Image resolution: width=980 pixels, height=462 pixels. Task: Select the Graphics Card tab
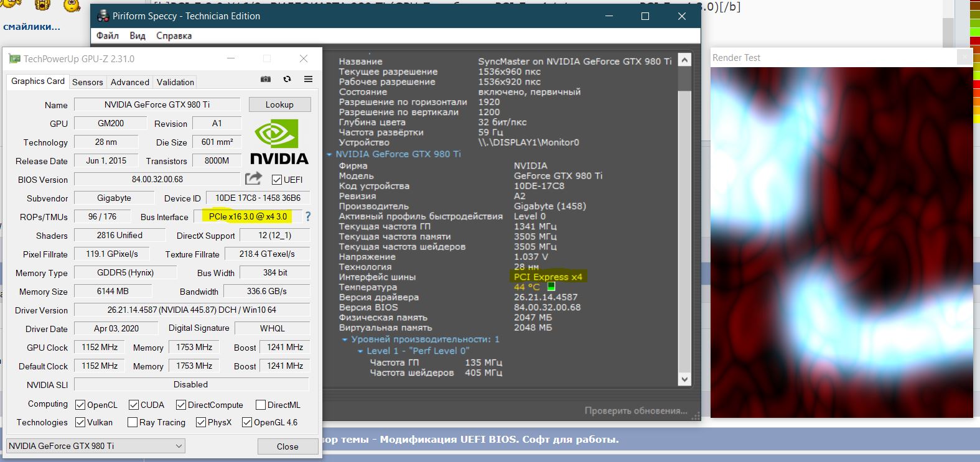pyautogui.click(x=38, y=81)
